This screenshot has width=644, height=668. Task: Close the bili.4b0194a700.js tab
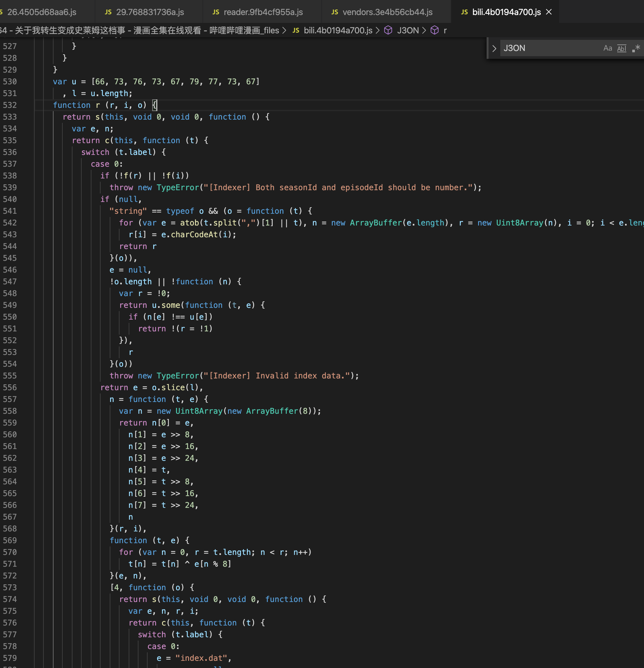[x=549, y=12]
